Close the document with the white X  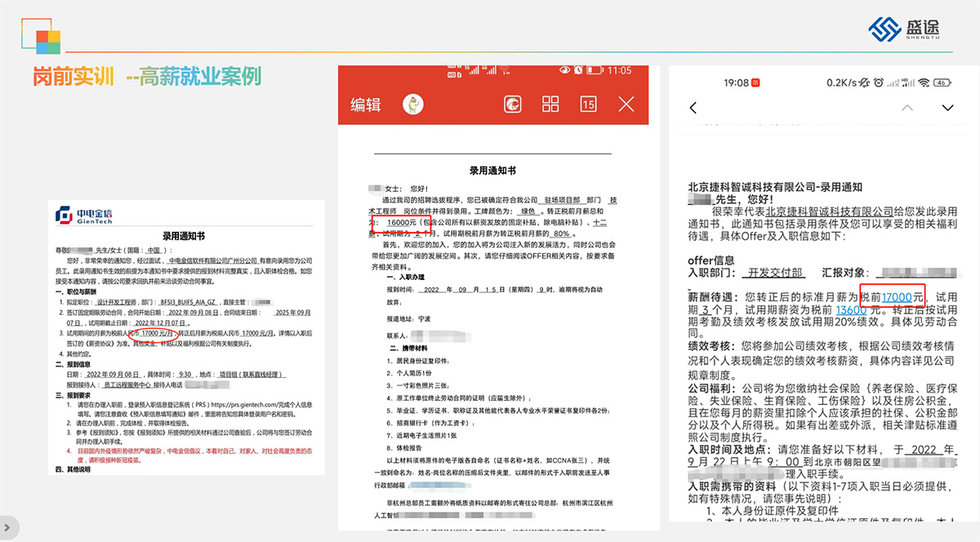pos(626,104)
